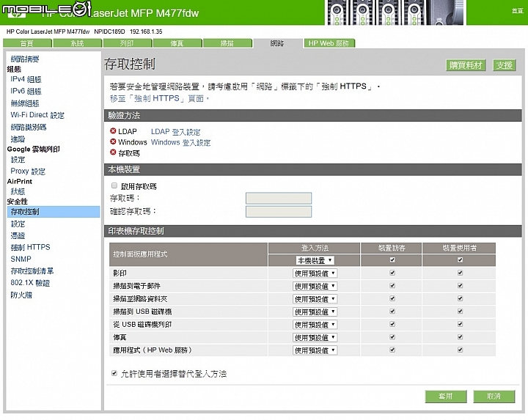Image resolution: width=528 pixels, height=420 pixels.
Task: Click the red X icon beside Windows
Action: [x=113, y=141]
